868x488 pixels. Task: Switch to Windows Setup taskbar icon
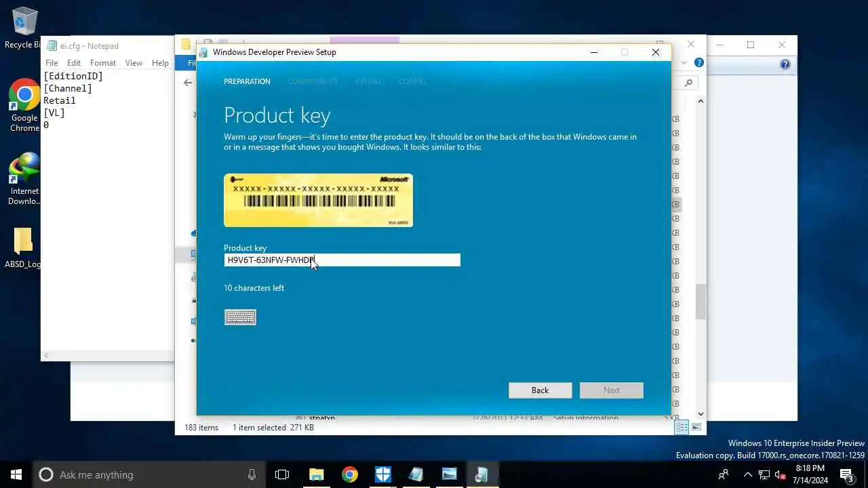[482, 474]
